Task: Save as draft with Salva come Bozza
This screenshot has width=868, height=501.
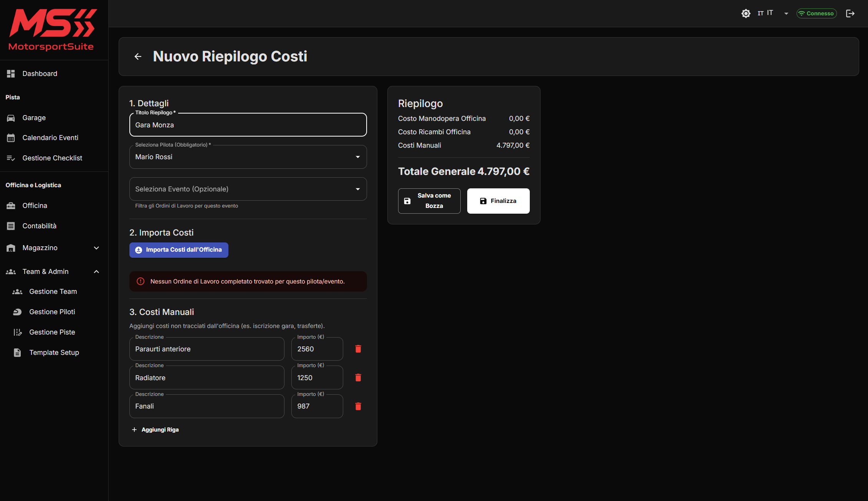Action: tap(429, 201)
